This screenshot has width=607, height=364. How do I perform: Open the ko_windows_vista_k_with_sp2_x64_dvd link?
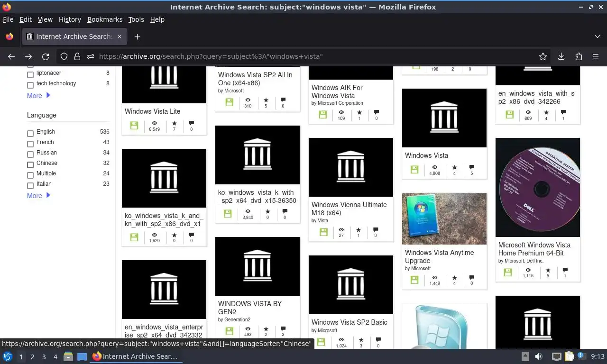click(257, 196)
